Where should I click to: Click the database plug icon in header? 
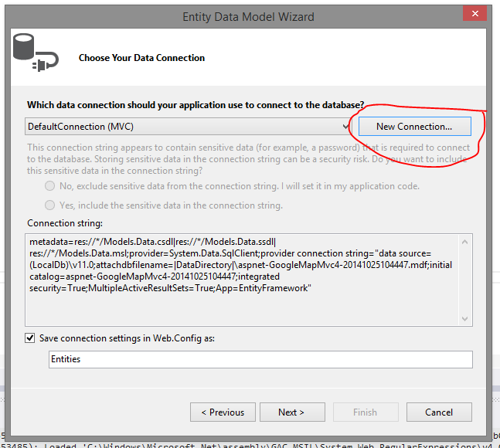tap(36, 53)
